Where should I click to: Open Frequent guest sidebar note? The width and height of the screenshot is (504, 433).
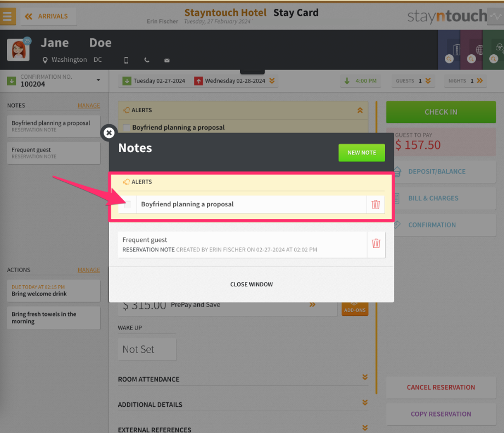coord(54,153)
